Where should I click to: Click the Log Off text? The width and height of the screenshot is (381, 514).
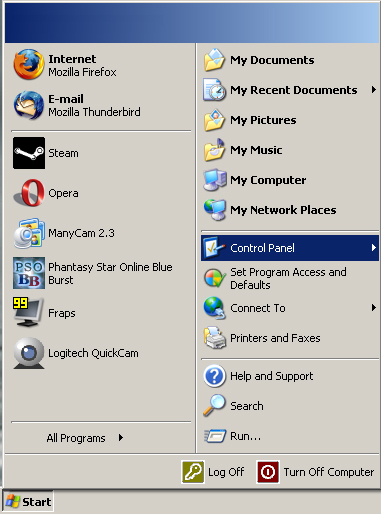click(226, 472)
